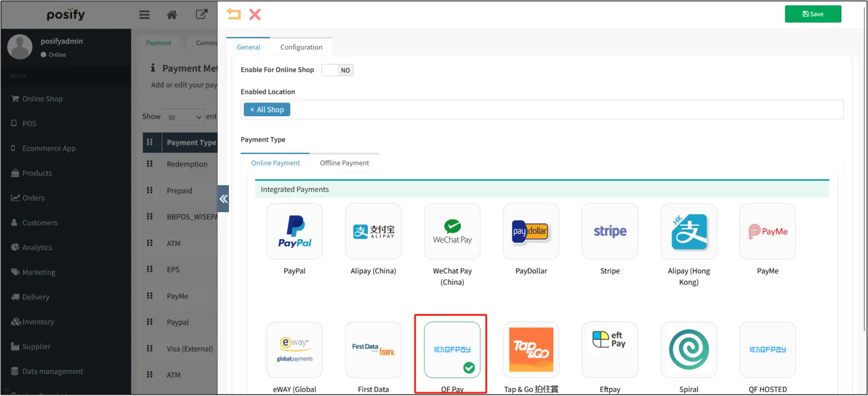Viewport: 868px width, 396px height.
Task: Choose Eftpay payment option
Action: [x=610, y=350]
